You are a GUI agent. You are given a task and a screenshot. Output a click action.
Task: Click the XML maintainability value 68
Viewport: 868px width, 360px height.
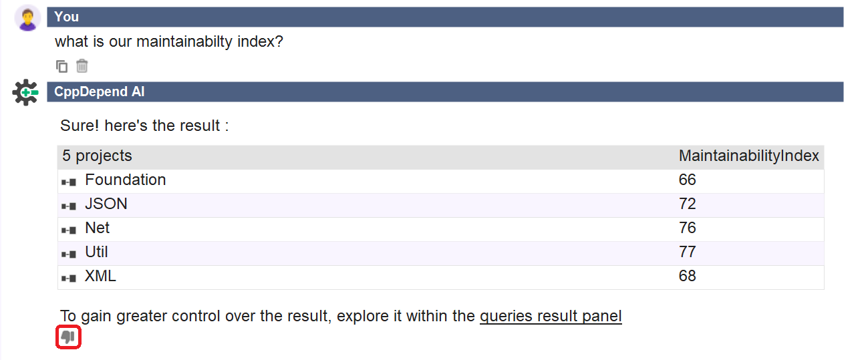688,276
